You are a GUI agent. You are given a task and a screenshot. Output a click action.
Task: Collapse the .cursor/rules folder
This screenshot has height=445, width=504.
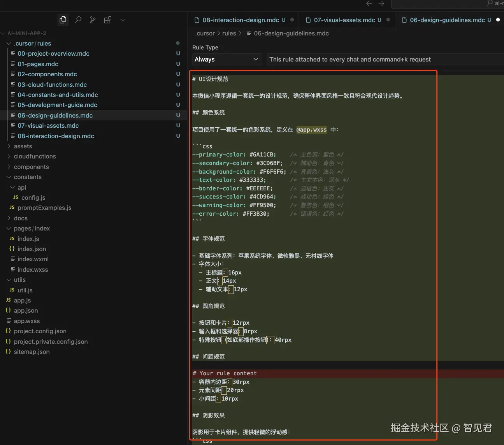pos(32,44)
